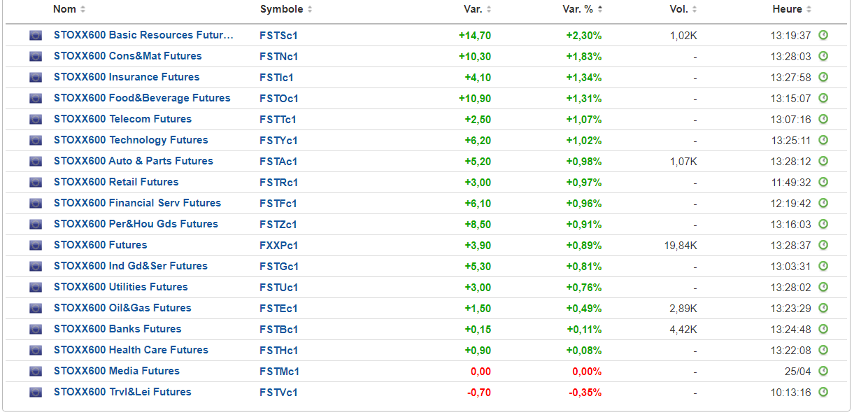Open STOXX600 Food&Beverage Futures page
The width and height of the screenshot is (868, 415).
[142, 98]
